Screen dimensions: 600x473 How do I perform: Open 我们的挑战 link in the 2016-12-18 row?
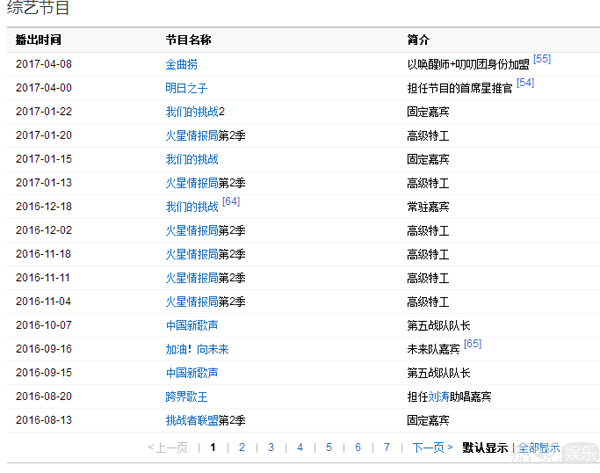point(192,207)
